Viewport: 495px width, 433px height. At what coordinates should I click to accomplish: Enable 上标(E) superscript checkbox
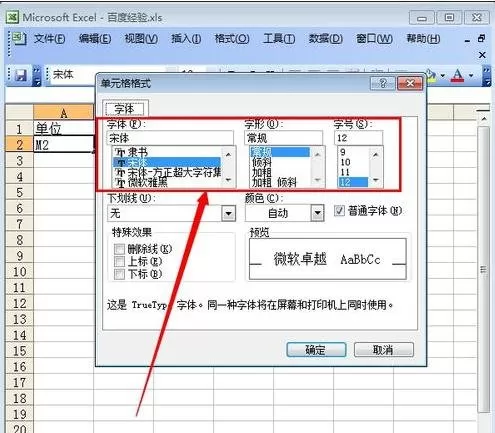point(119,261)
